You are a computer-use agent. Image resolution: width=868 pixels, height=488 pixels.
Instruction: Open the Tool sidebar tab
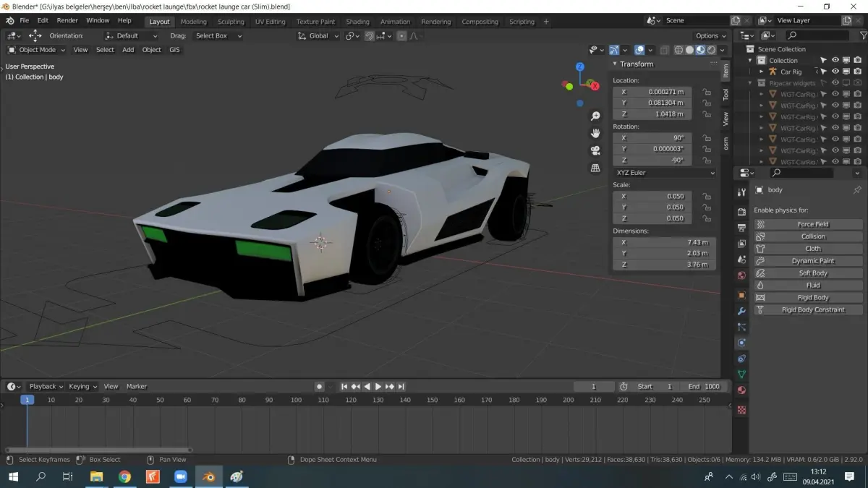726,94
